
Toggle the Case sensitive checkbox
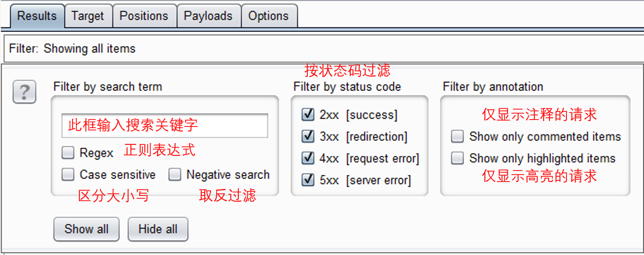68,174
